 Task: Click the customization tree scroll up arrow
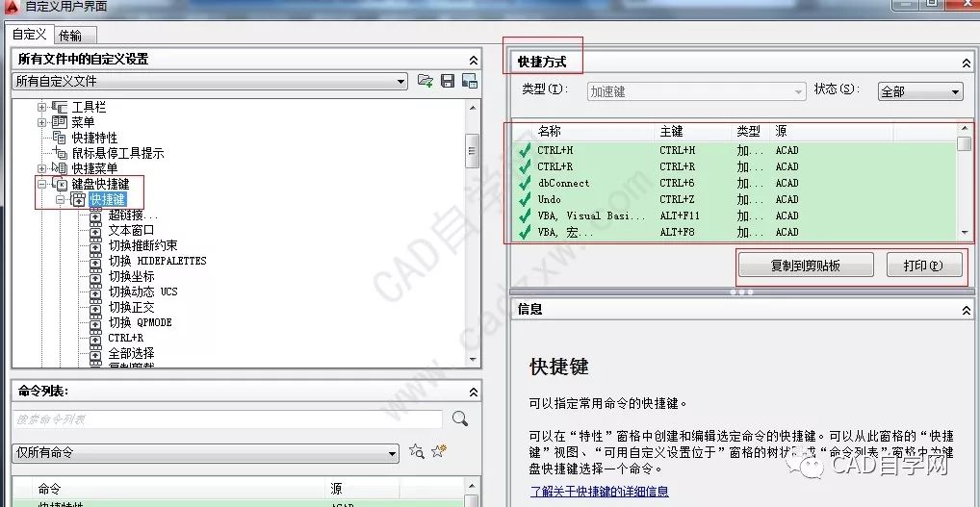coord(473,108)
